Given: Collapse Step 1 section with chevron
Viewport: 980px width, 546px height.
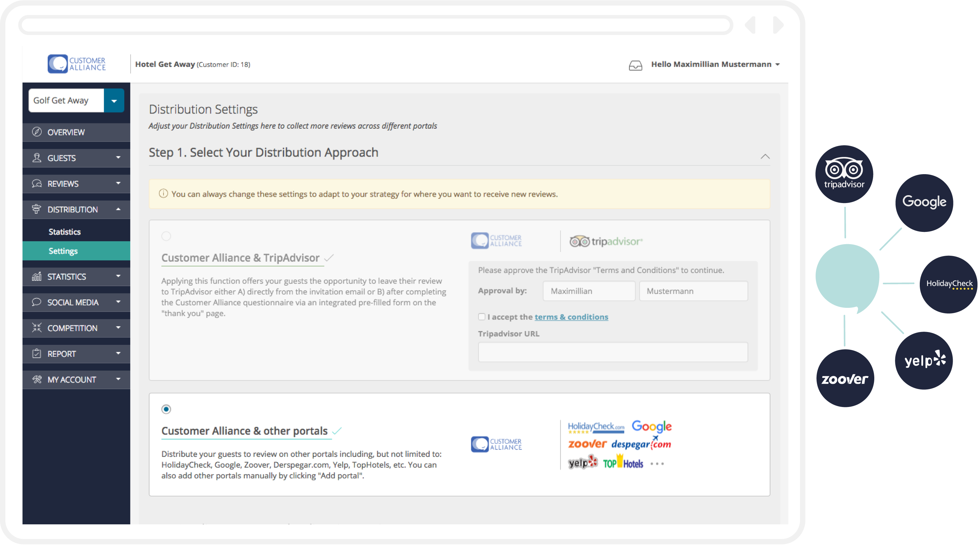Looking at the screenshot, I should click(x=765, y=156).
